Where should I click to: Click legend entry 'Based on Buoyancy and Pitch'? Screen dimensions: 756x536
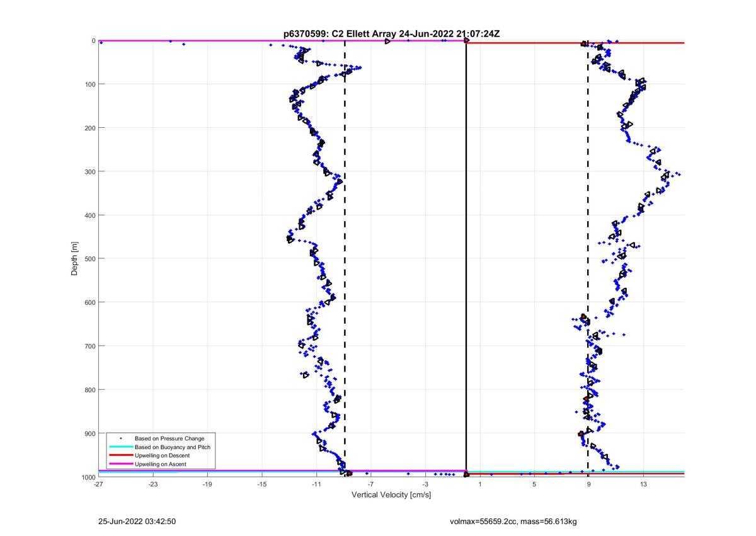point(173,447)
